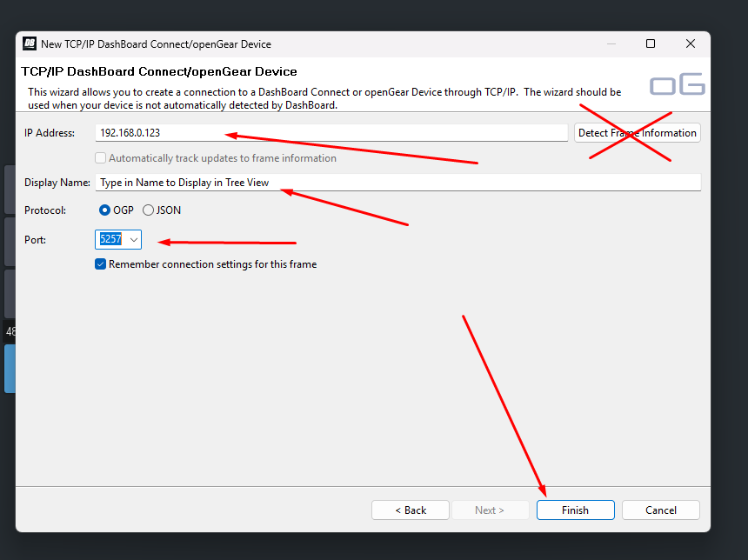The image size is (748, 560).
Task: Select the JSON protocol radio button
Action: tap(148, 210)
